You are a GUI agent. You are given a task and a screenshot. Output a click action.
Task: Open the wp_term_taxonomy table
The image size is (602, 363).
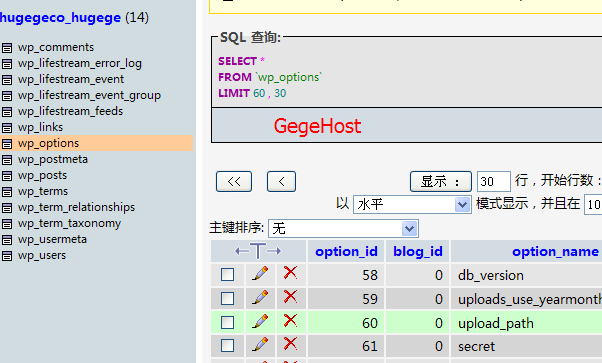tap(69, 224)
